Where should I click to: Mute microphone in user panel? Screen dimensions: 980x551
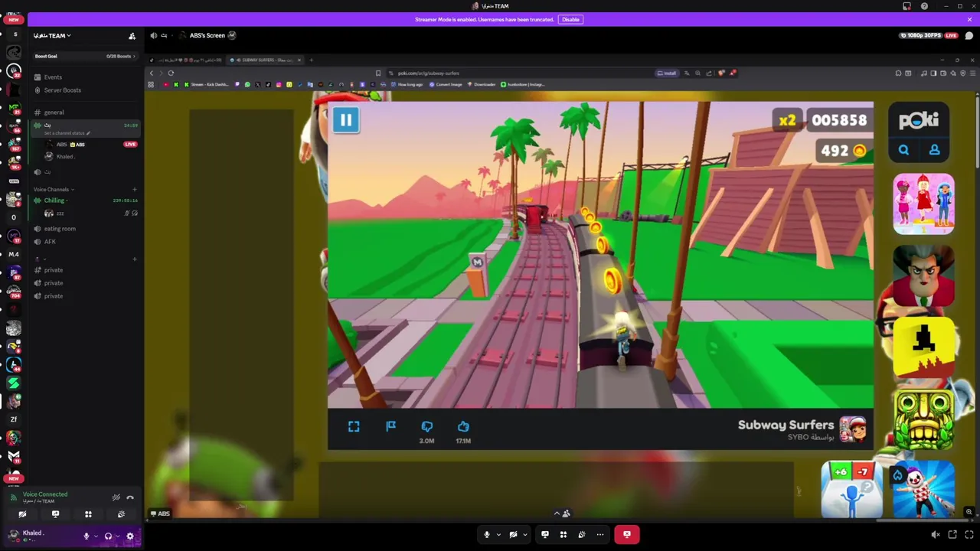click(87, 536)
